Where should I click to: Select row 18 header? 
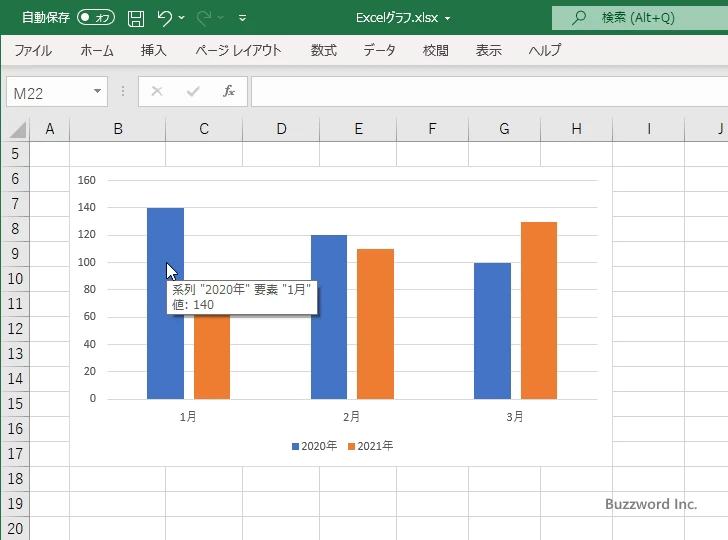[x=15, y=479]
